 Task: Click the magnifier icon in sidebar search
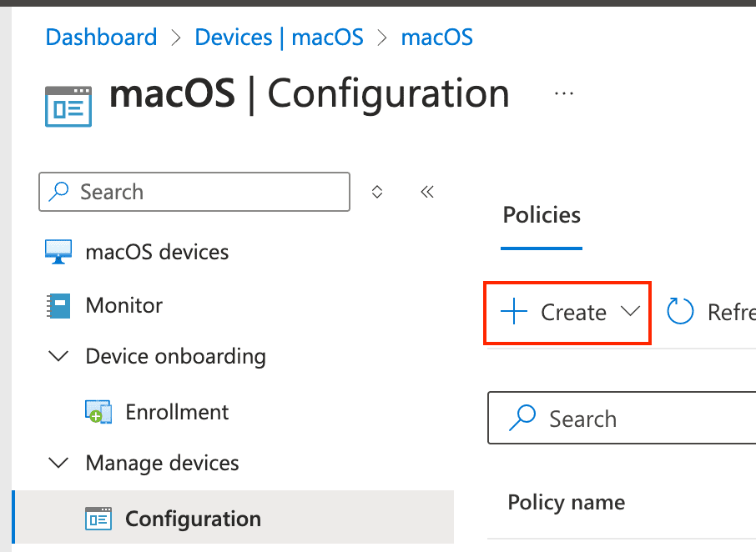click(x=57, y=192)
